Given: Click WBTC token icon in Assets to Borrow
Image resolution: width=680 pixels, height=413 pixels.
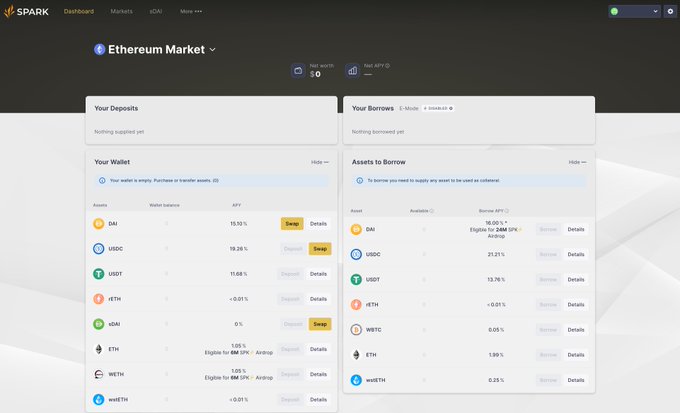Looking at the screenshot, I should (356, 330).
